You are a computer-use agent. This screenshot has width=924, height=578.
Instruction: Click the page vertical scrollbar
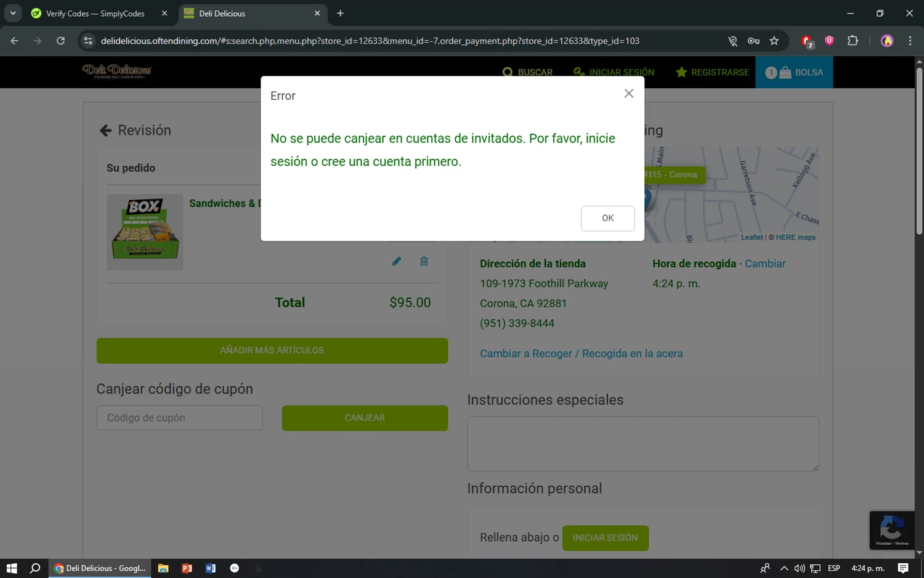919,151
